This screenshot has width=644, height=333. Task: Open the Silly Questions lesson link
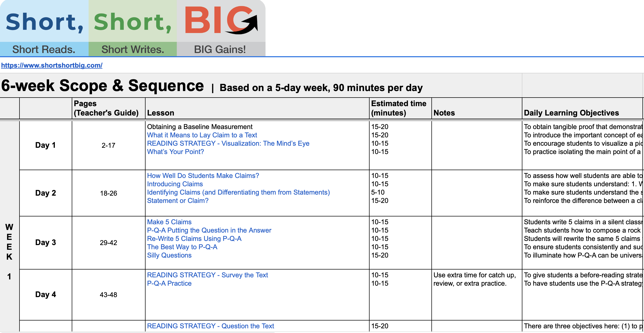169,255
